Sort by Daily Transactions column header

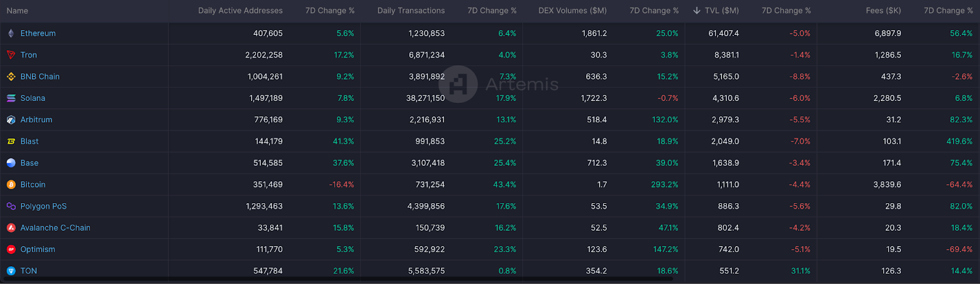[x=411, y=10]
